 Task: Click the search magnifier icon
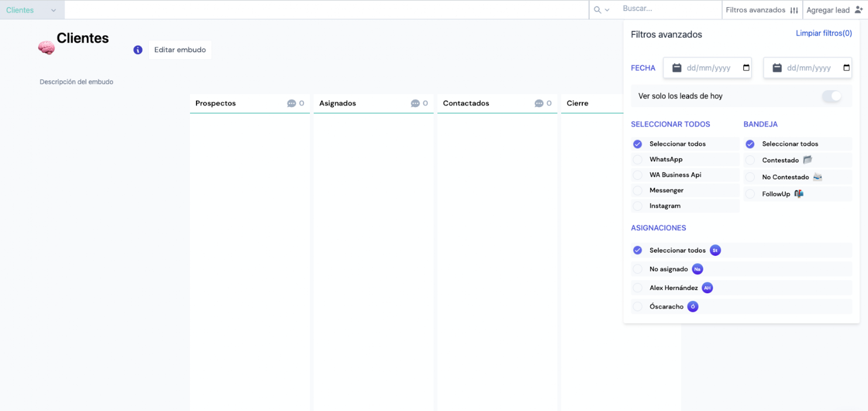(x=597, y=10)
